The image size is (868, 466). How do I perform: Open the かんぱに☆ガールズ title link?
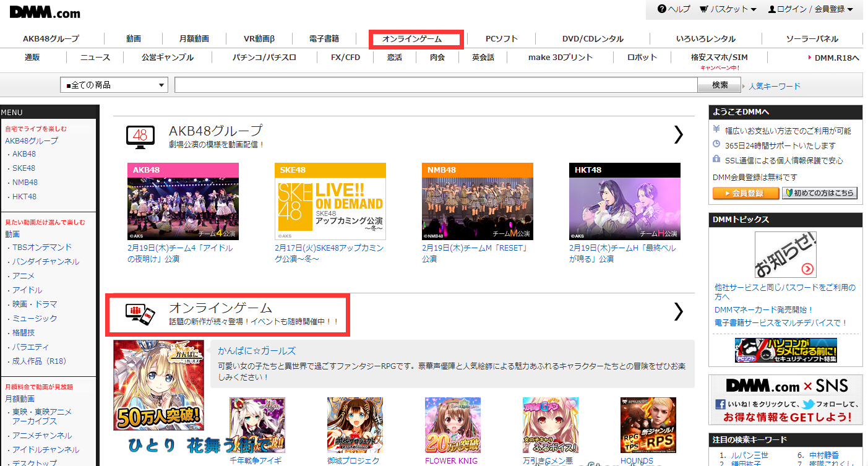point(257,350)
